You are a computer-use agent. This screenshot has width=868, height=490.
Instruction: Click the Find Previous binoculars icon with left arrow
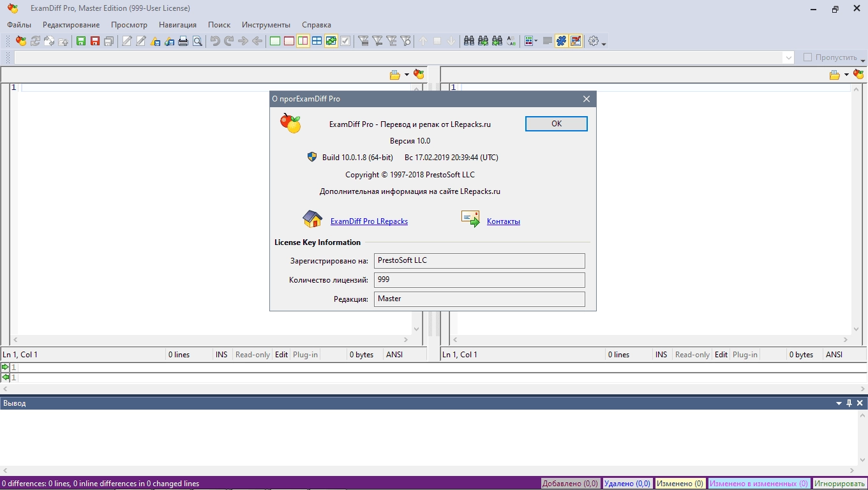497,41
